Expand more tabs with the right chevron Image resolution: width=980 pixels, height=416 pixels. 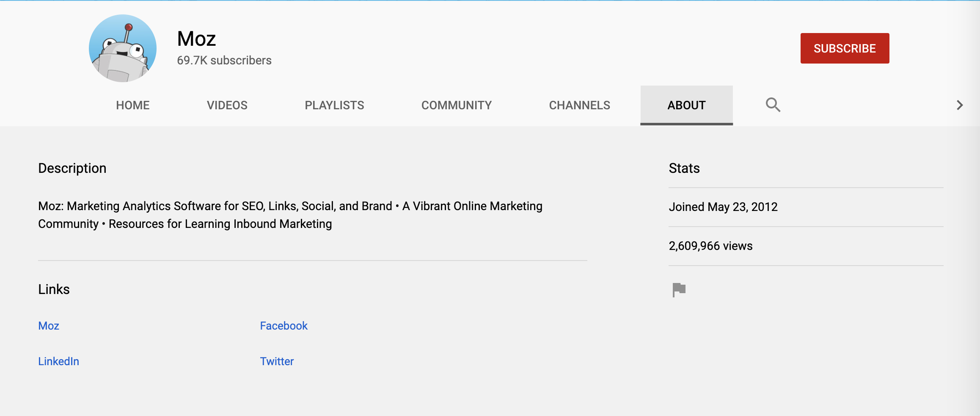coord(960,105)
